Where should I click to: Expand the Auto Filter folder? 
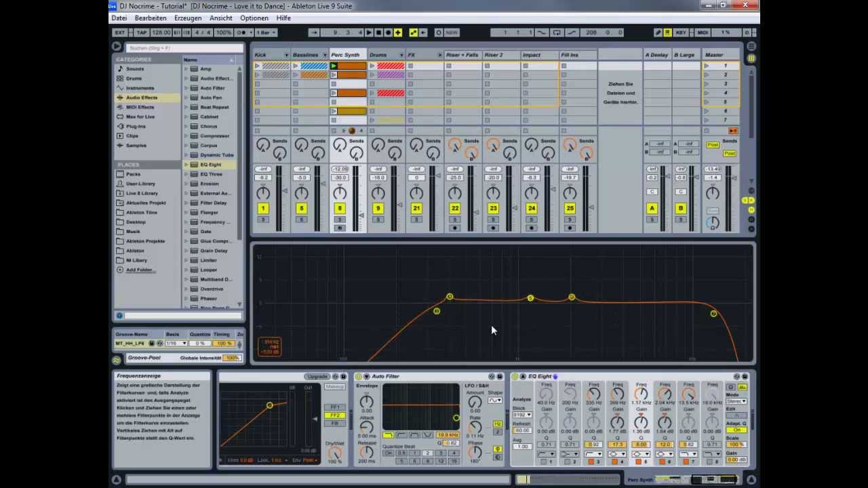[x=186, y=88]
